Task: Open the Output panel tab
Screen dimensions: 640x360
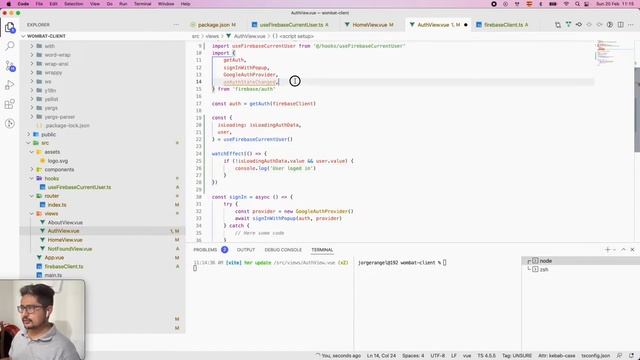Action: pos(246,249)
